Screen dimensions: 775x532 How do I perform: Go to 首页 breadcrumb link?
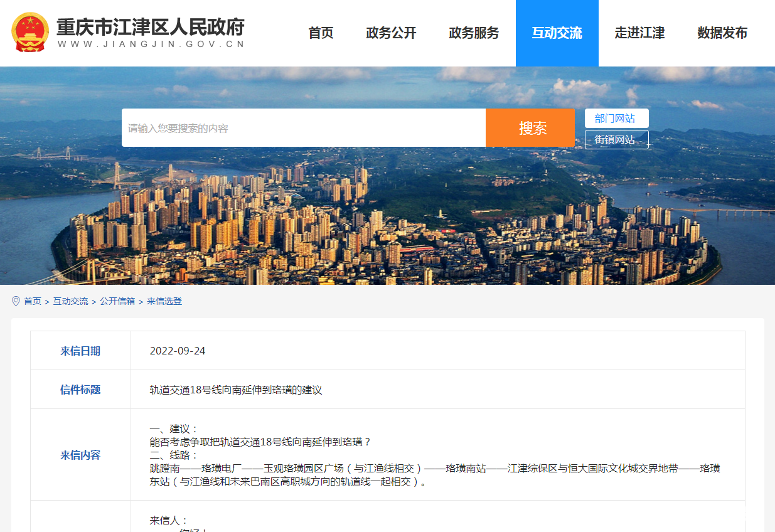[x=33, y=301]
